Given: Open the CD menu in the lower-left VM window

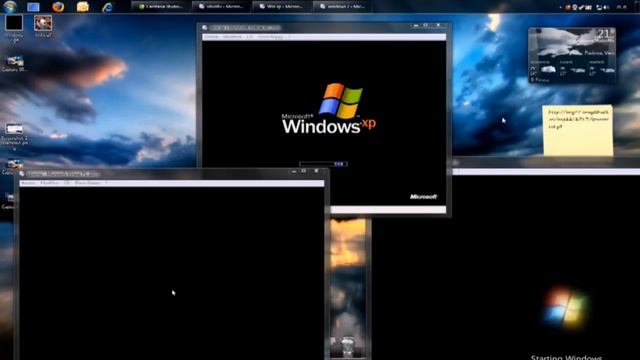Looking at the screenshot, I should pyautogui.click(x=67, y=183).
